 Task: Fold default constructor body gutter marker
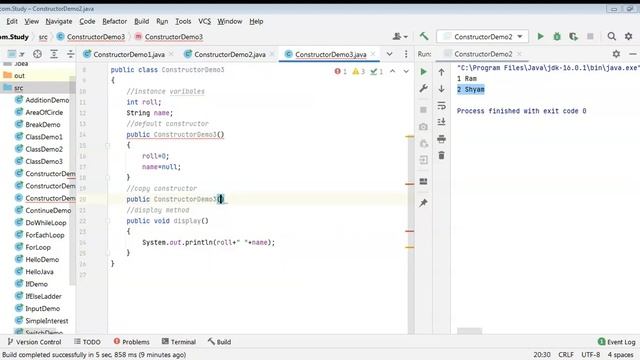click(x=108, y=145)
